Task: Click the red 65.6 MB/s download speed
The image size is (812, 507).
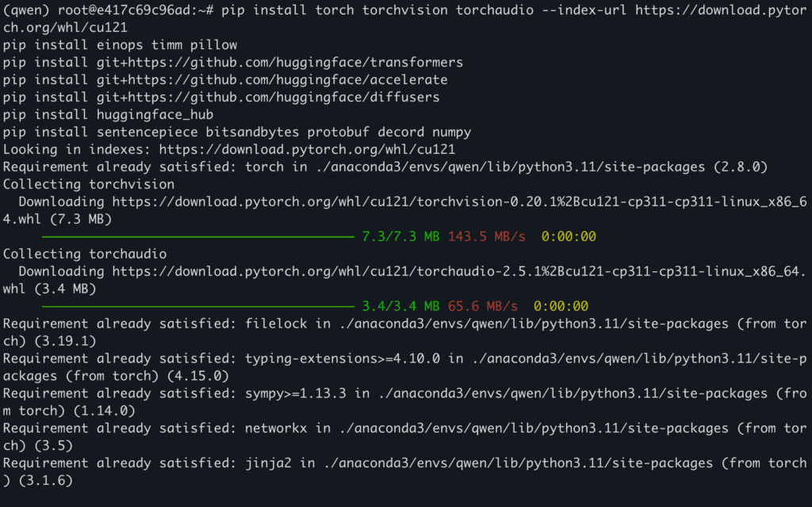Action: click(x=482, y=306)
